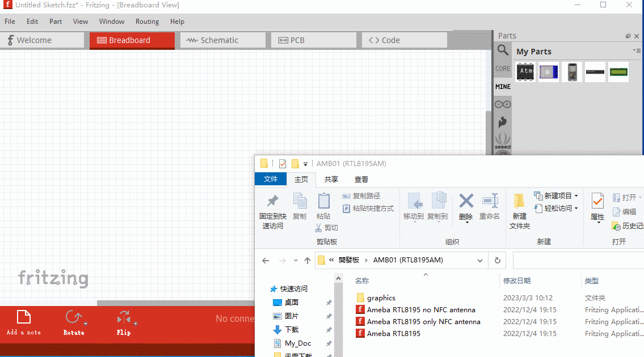Click the Explorer search box

point(578,261)
